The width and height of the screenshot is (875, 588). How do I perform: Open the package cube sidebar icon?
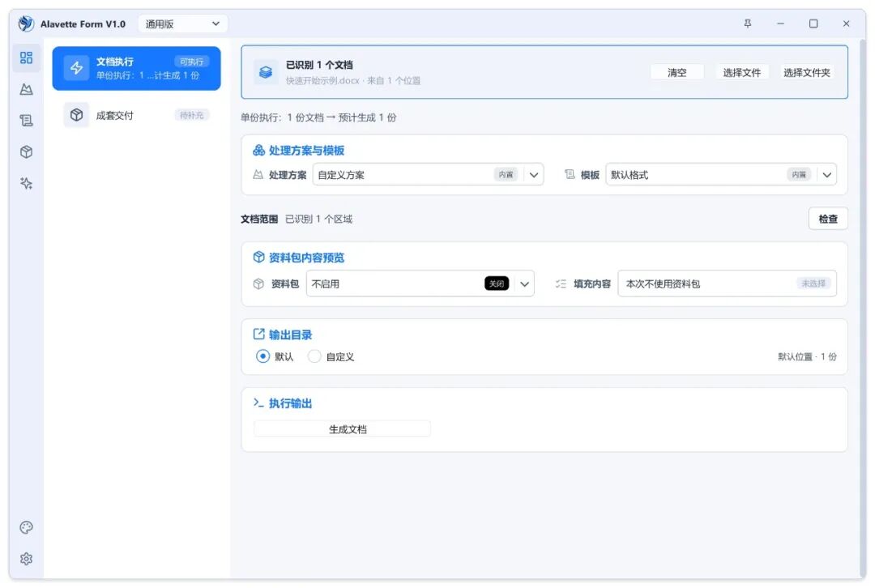[26, 151]
